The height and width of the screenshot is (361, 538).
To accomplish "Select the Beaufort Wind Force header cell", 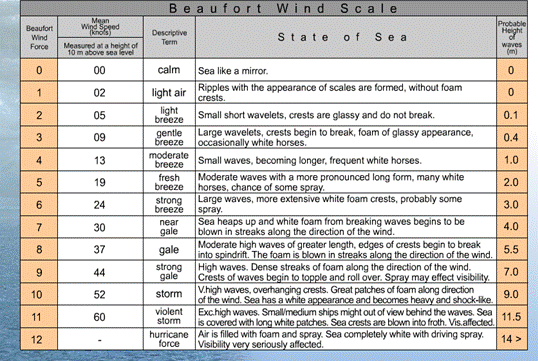I will coord(39,37).
